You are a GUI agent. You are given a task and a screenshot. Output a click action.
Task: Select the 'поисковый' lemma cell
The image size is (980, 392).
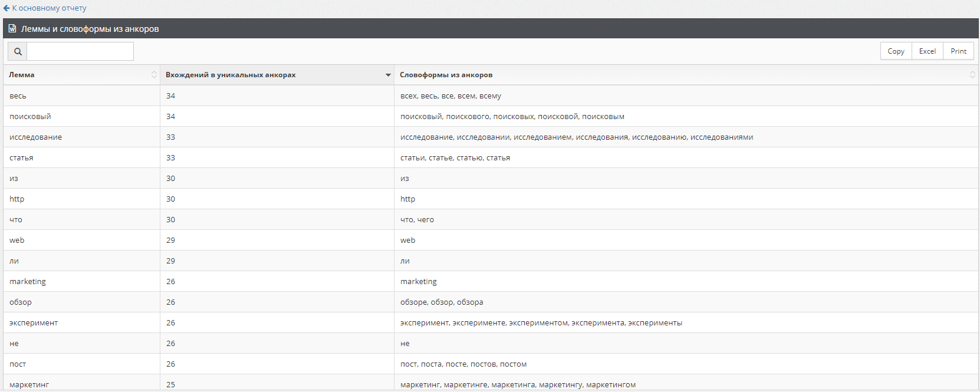click(30, 117)
